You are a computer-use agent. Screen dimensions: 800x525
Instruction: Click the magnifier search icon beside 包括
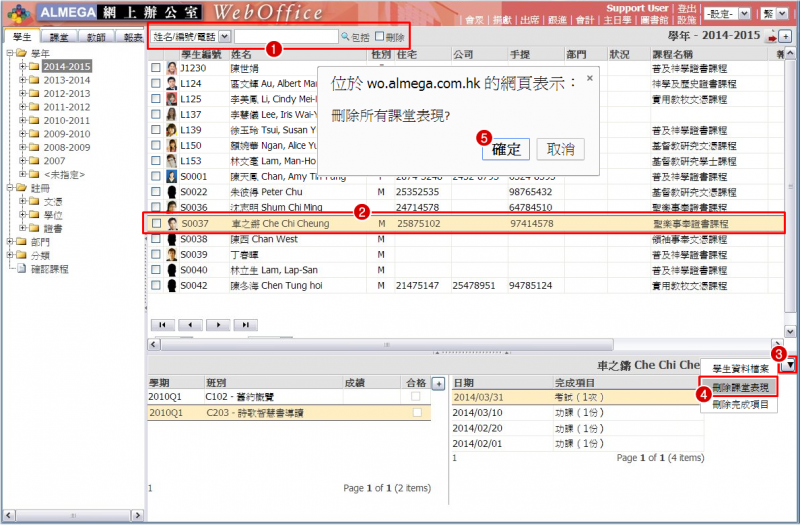coord(345,37)
